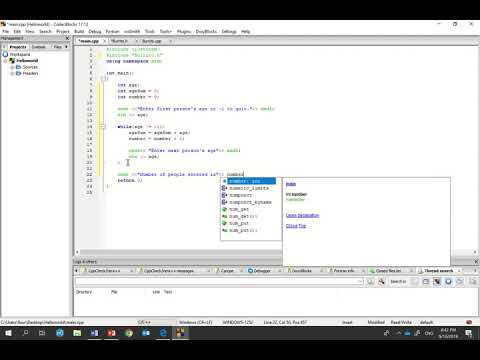Choose 'numpunct_byname' autocomplete suggestion
The width and height of the screenshot is (480, 360).
251,202
